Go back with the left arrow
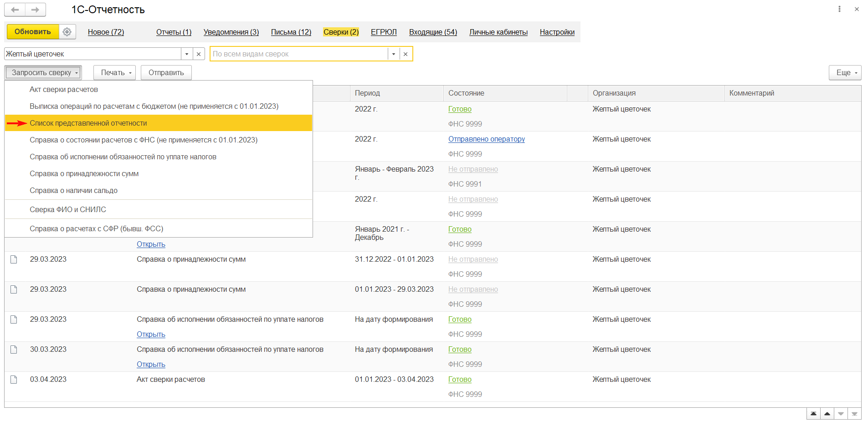 (x=15, y=10)
